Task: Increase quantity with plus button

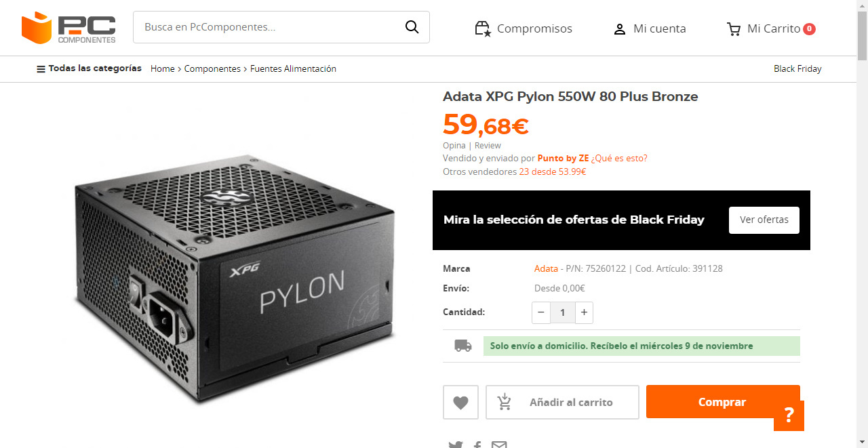Action: tap(584, 312)
